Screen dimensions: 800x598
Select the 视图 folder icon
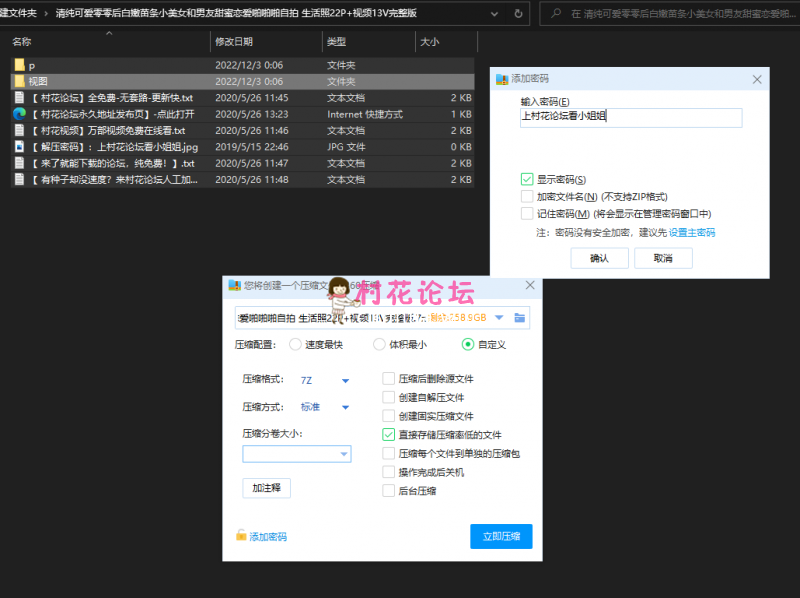19,81
